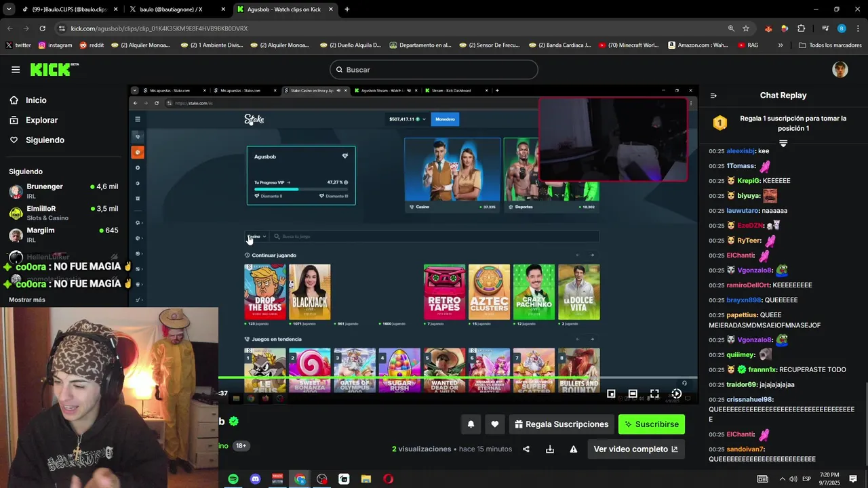Screen dimensions: 868x488
Task: Download the clip
Action: click(x=550, y=449)
